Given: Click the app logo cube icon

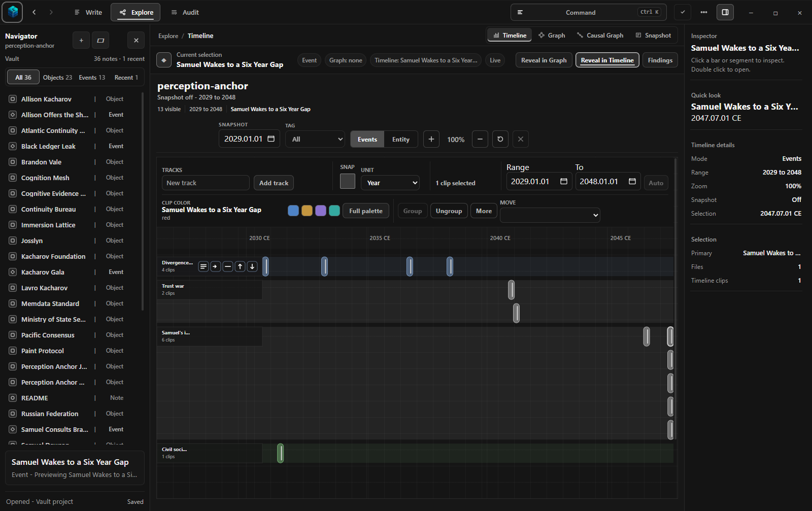Looking at the screenshot, I should click(12, 12).
